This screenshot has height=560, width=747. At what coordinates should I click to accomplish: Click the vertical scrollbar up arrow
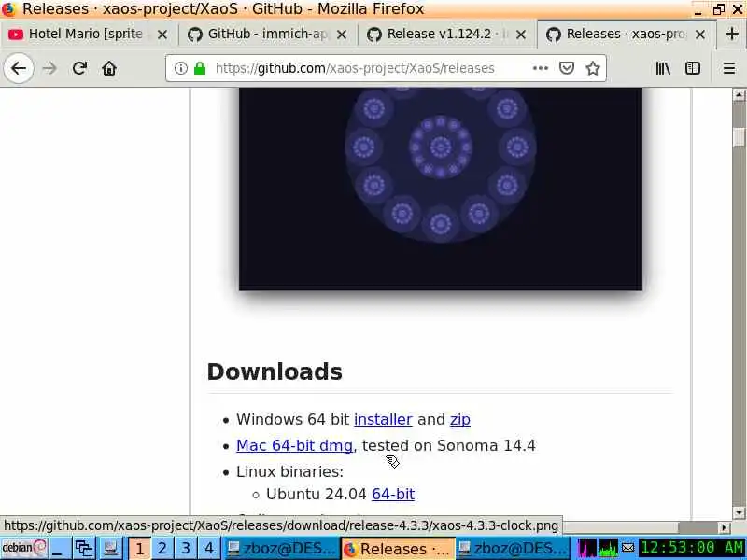pos(739,95)
